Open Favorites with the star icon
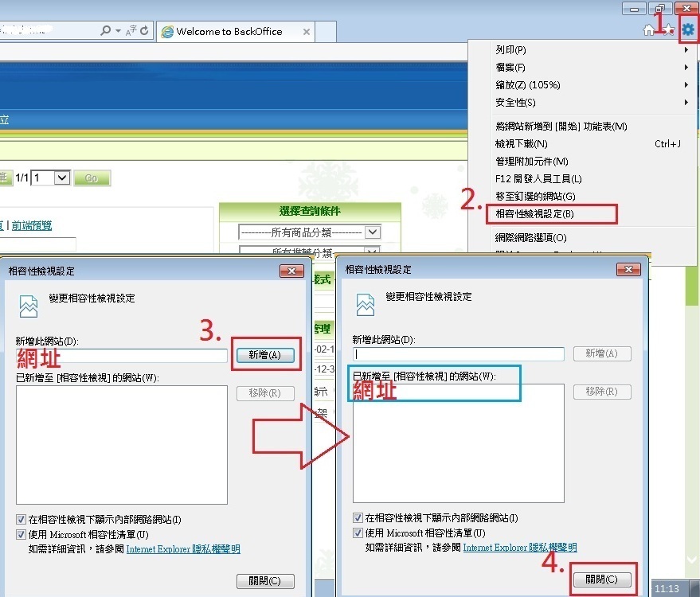This screenshot has height=597, width=700. pos(667,30)
